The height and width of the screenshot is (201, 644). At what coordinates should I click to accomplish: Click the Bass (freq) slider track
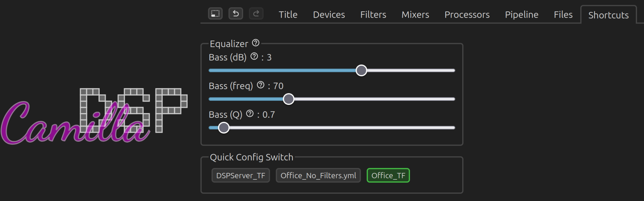click(332, 99)
